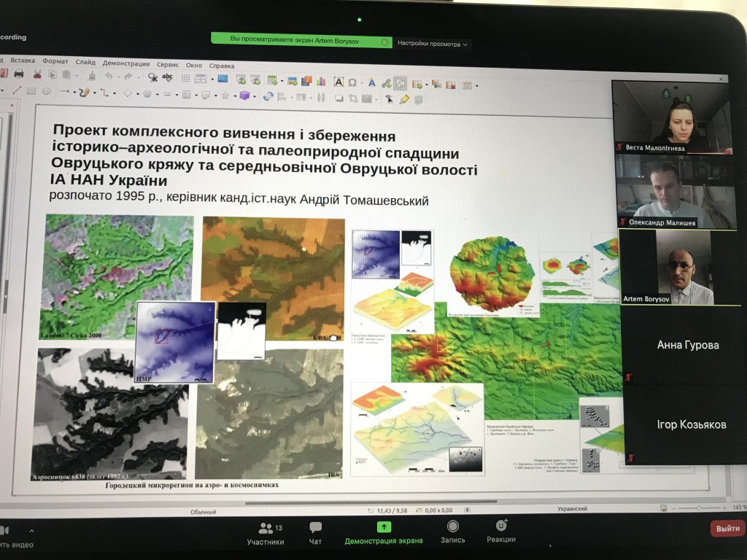This screenshot has width=747, height=560.
Task: Toggle the Display Grid dotted icon
Action: point(185,78)
